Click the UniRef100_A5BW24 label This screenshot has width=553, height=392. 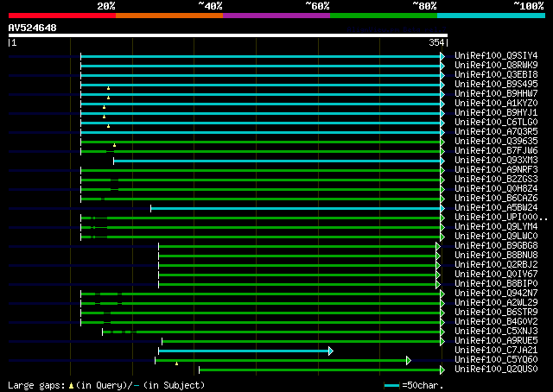[496, 208]
